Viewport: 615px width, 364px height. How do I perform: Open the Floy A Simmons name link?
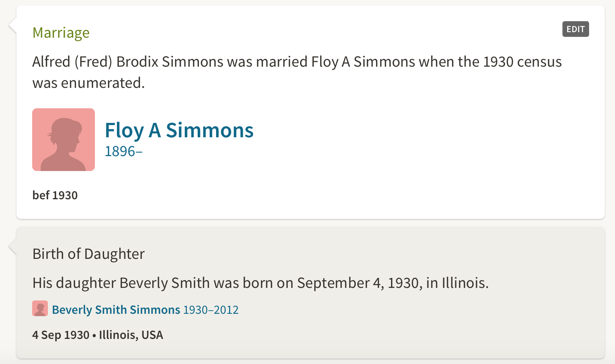[x=179, y=131]
